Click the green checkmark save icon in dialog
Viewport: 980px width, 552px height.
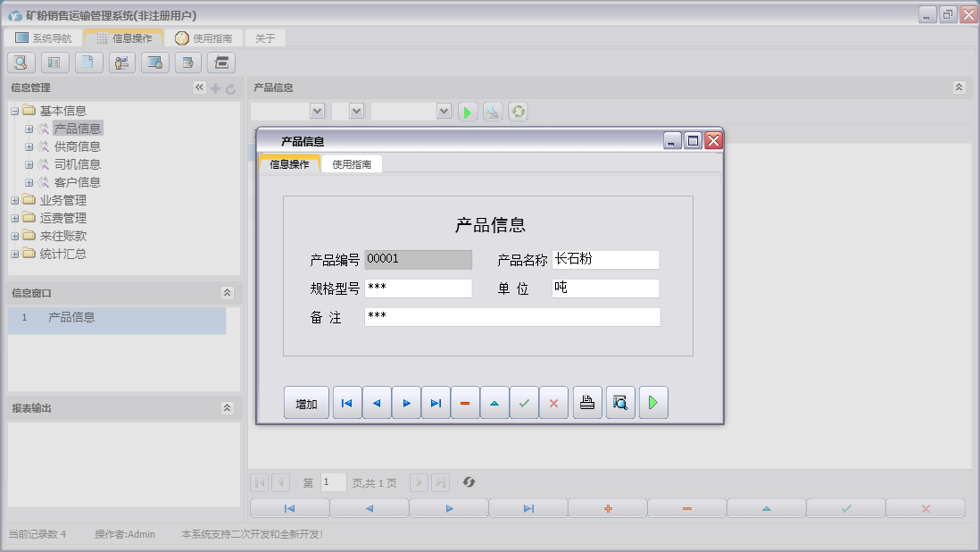(x=524, y=403)
